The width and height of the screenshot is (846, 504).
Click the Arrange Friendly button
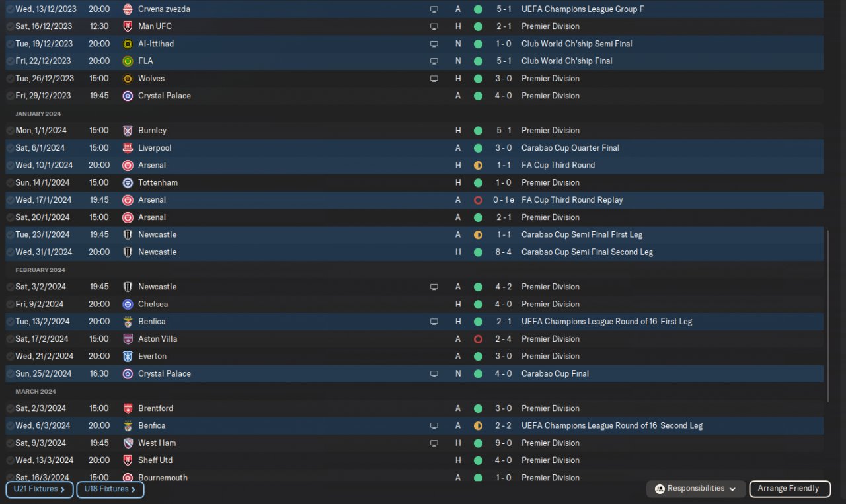click(790, 489)
